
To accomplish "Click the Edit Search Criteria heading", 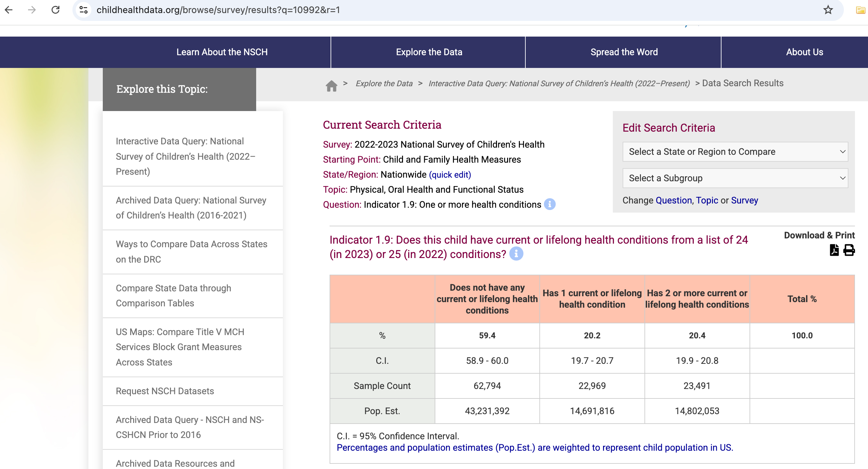I will (x=669, y=128).
